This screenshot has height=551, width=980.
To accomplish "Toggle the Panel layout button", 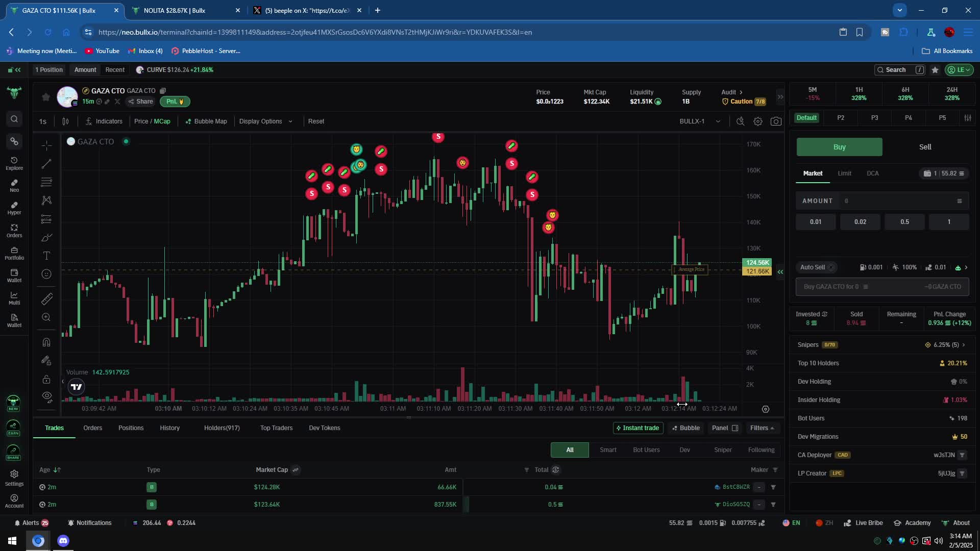I will coord(725,428).
